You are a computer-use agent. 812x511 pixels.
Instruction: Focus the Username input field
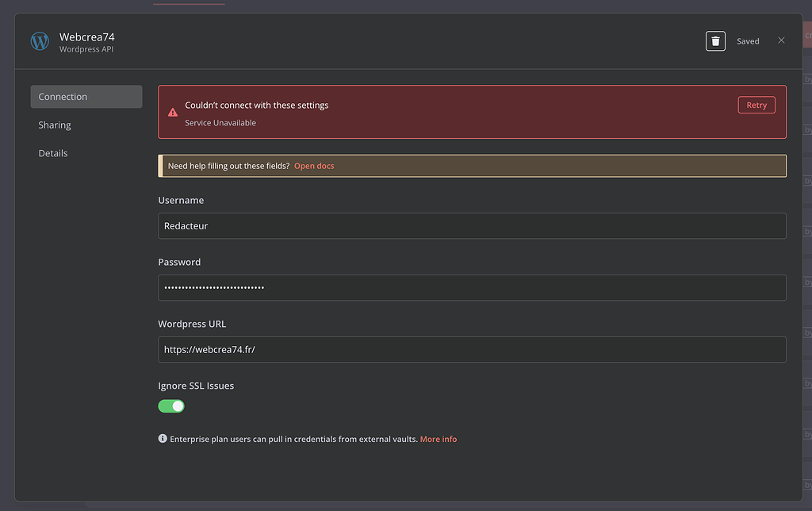(x=472, y=225)
